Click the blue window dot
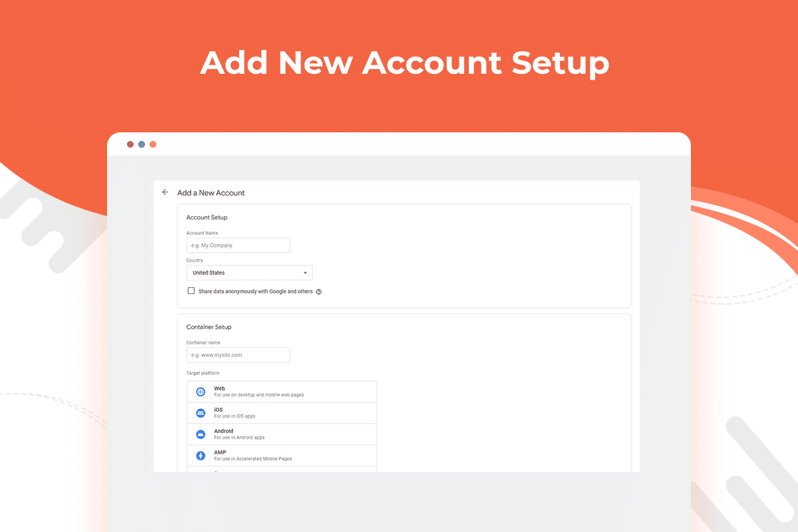 tap(142, 144)
